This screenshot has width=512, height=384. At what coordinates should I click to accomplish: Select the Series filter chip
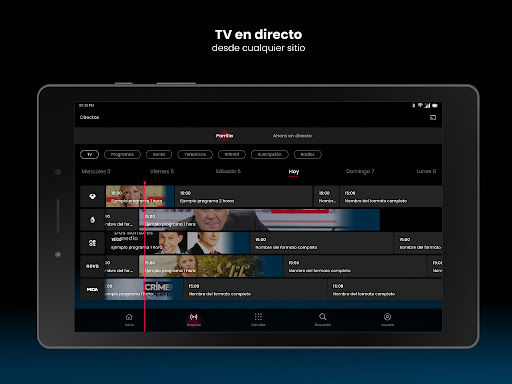(x=159, y=154)
